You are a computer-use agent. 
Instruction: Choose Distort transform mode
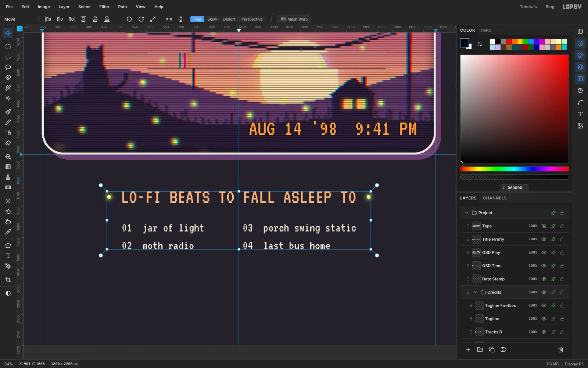tap(229, 19)
